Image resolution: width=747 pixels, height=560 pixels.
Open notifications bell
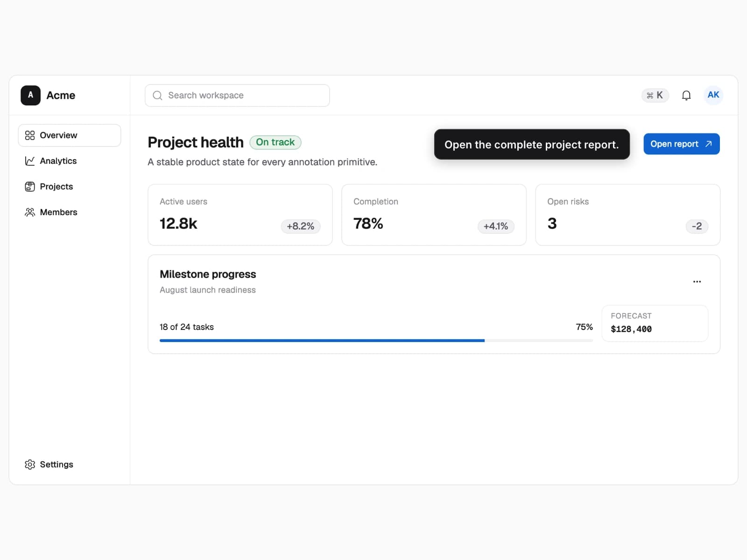click(686, 95)
